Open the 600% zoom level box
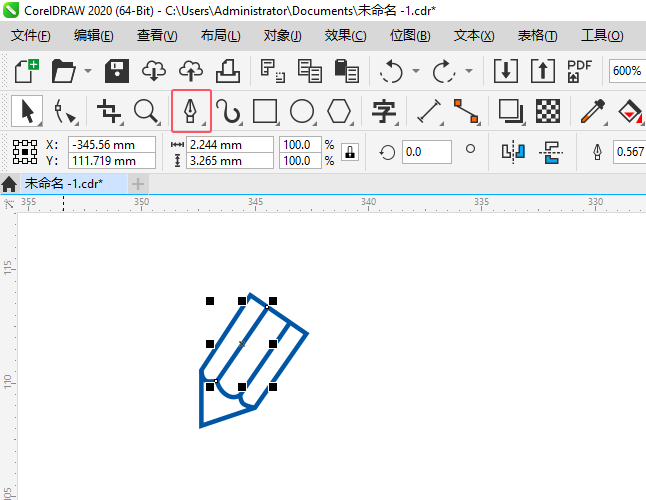 coord(627,71)
